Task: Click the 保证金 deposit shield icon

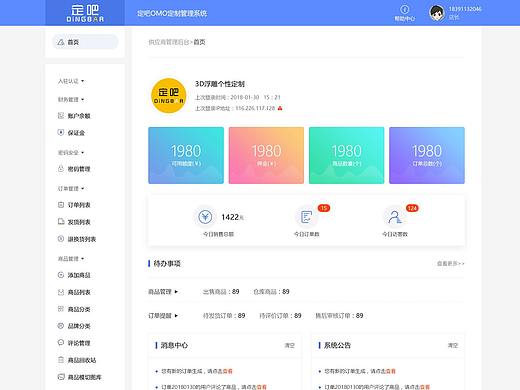Action: (61, 132)
